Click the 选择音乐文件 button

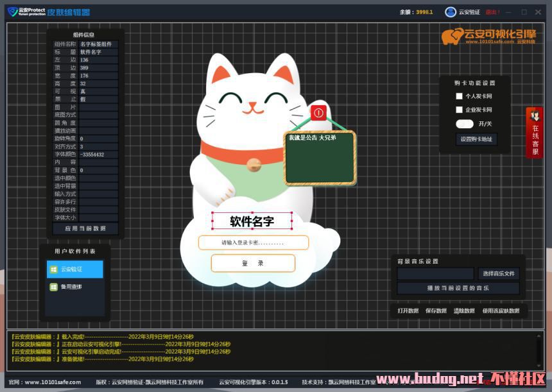(x=499, y=273)
